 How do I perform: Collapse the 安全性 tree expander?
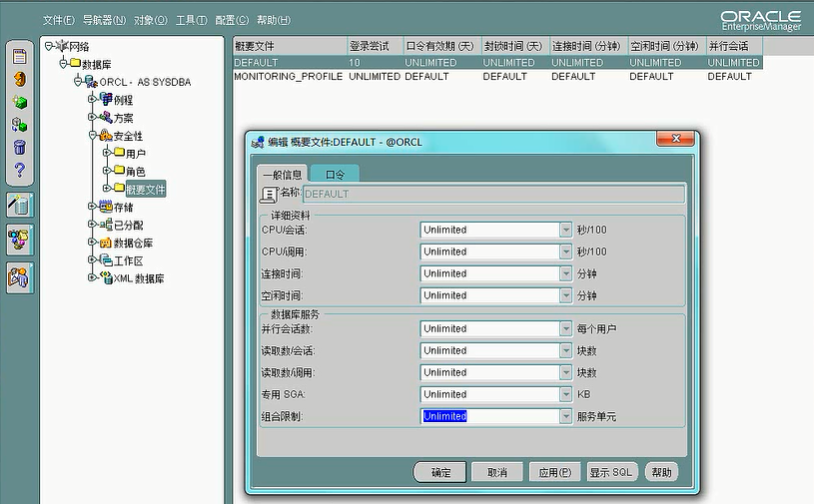tap(93, 136)
